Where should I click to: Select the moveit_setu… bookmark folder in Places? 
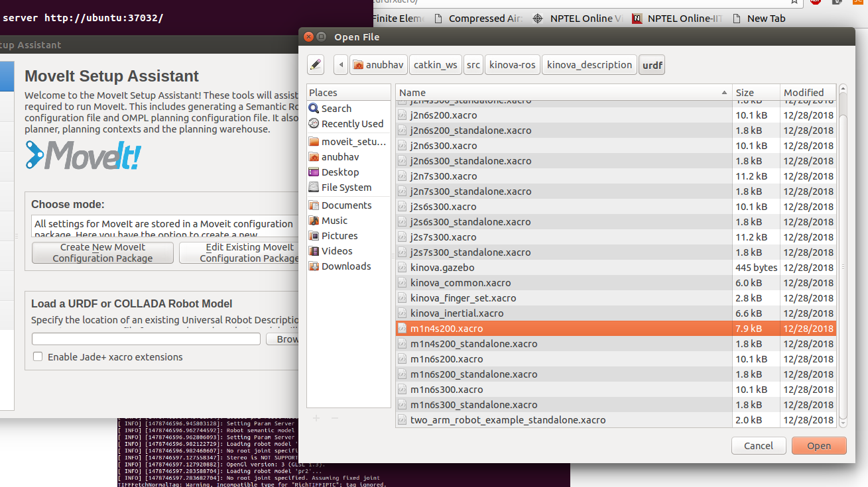[x=347, y=142]
